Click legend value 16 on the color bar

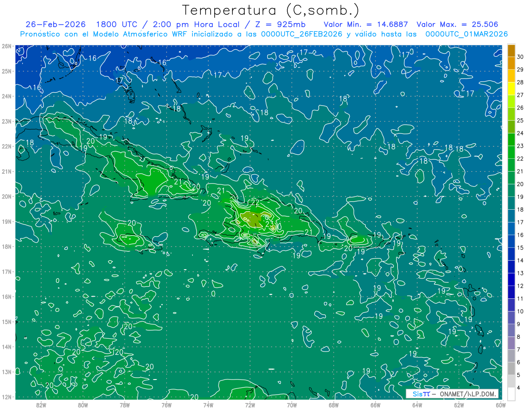click(x=521, y=235)
